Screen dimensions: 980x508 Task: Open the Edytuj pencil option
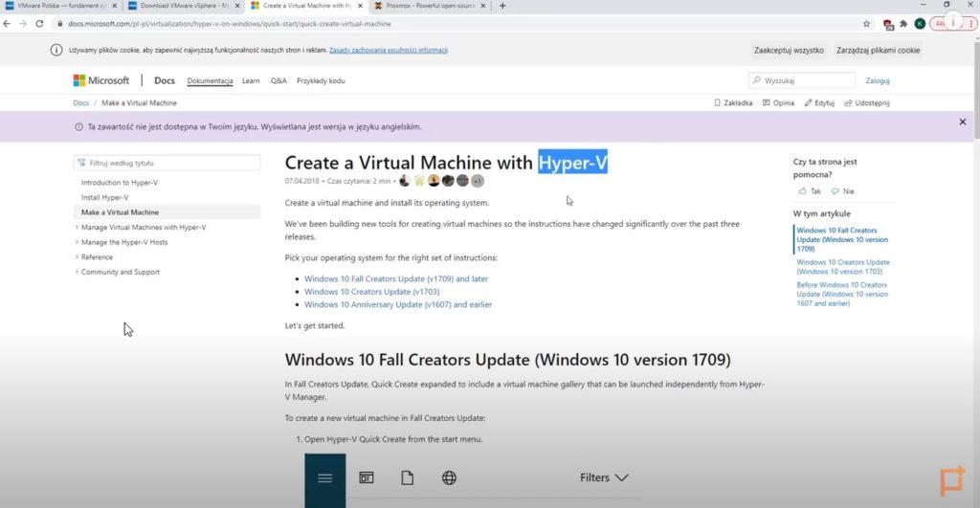[x=808, y=103]
